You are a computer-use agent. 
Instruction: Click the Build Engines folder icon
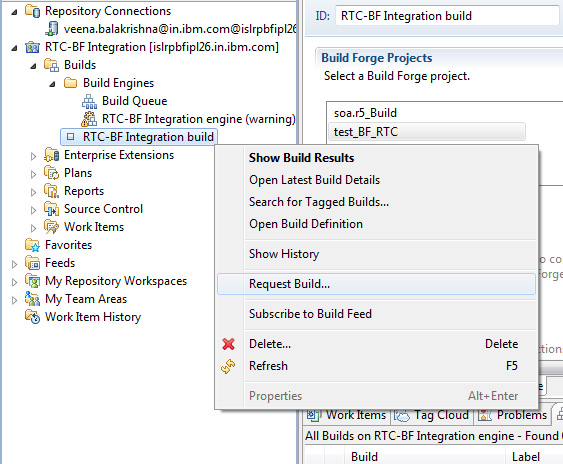pyautogui.click(x=70, y=83)
